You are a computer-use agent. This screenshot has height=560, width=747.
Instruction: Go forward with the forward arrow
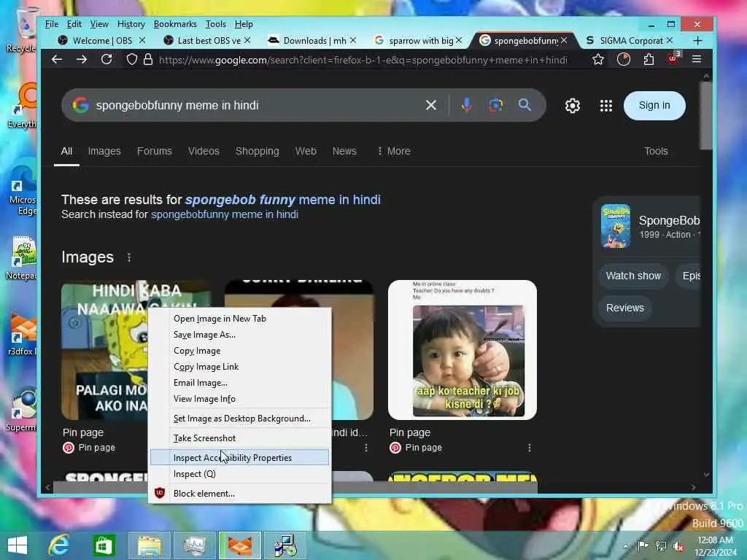pyautogui.click(x=82, y=60)
